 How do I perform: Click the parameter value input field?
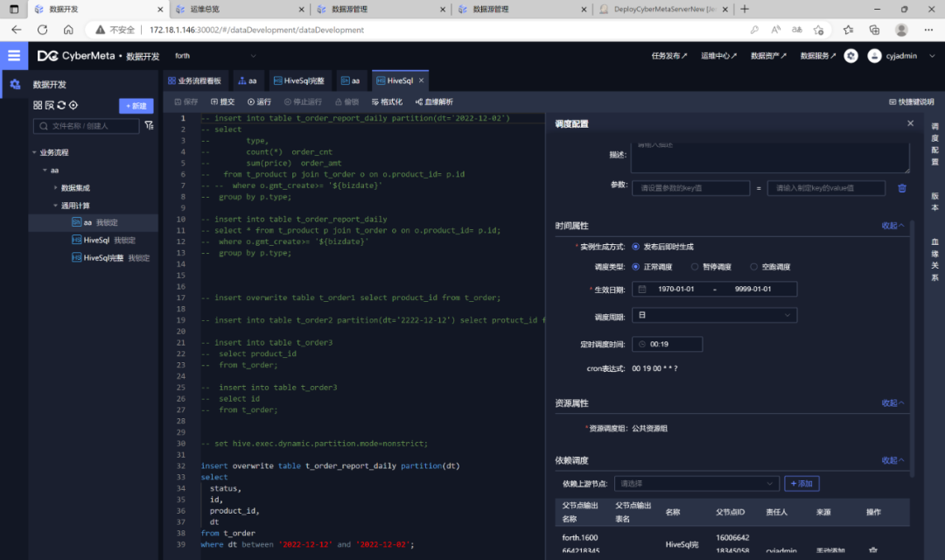coord(826,188)
